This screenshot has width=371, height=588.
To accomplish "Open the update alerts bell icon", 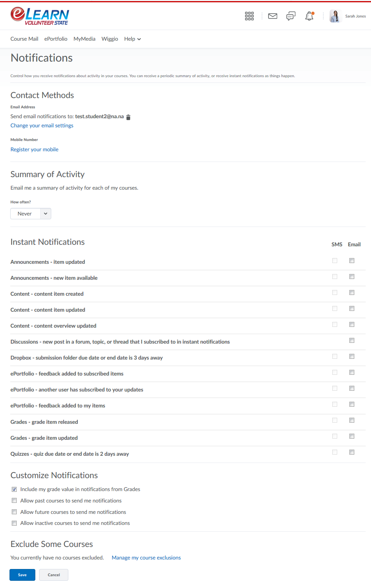I will [309, 16].
